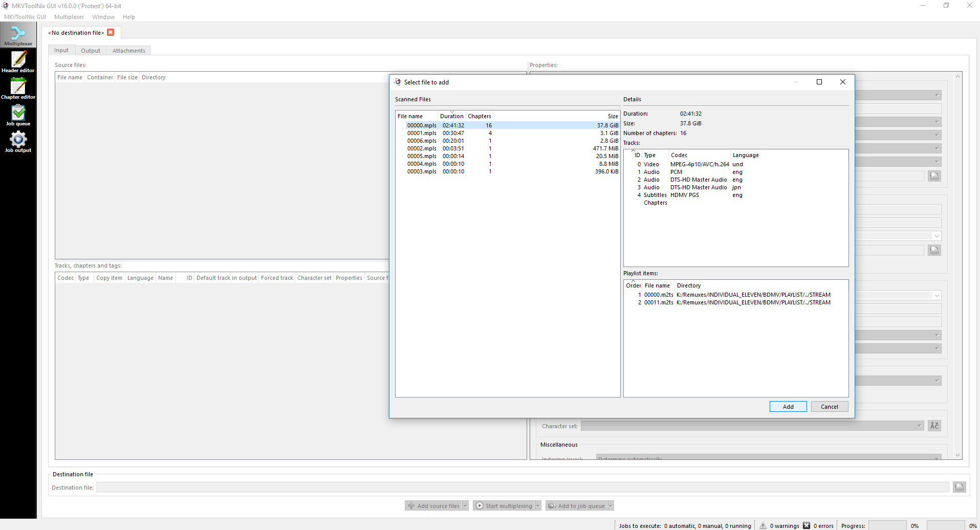Expand Add source files dropdown arrow
This screenshot has height=530, width=980.
coord(466,506)
